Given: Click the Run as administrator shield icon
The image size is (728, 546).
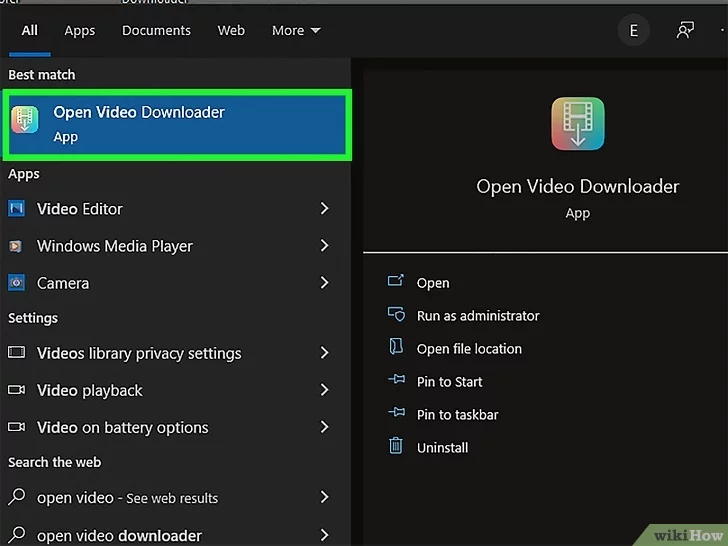Looking at the screenshot, I should point(396,314).
